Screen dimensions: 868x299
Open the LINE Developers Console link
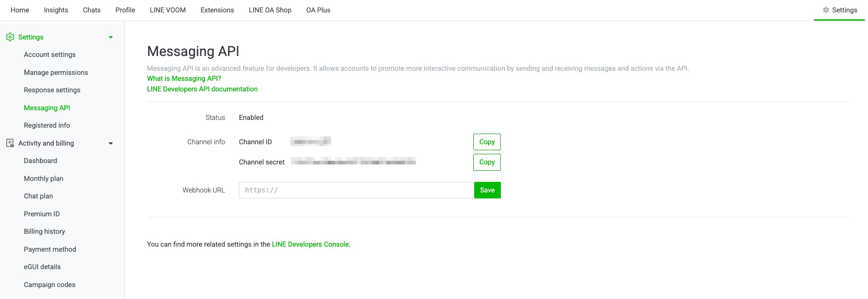(x=310, y=244)
